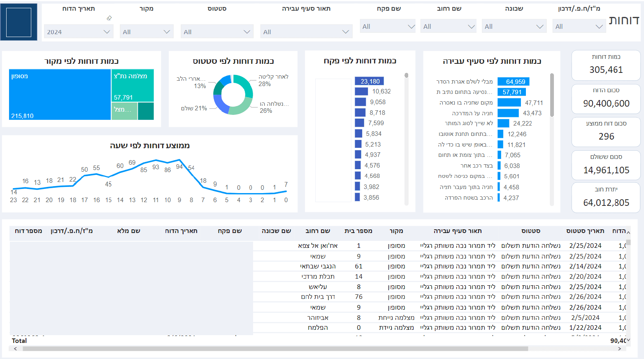Viewport: 644px width, 359px height.
Task: Clear the תאריך הדוח slicer with the eraser icon
Action: point(109,18)
